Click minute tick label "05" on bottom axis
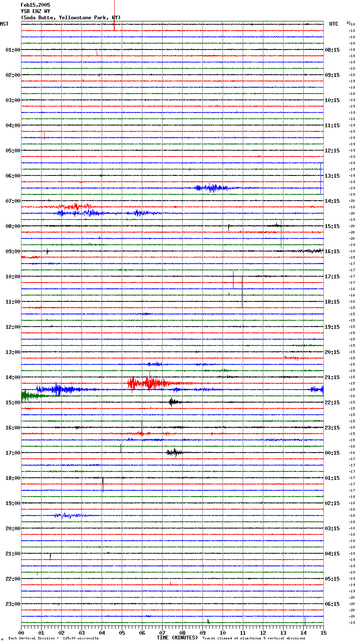This screenshot has height=644, width=357. coord(122,633)
